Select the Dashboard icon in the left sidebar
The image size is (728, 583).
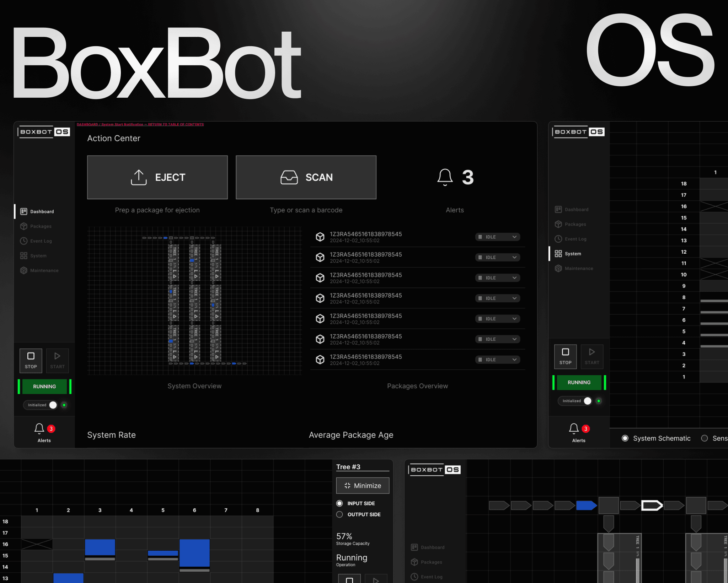click(x=23, y=211)
